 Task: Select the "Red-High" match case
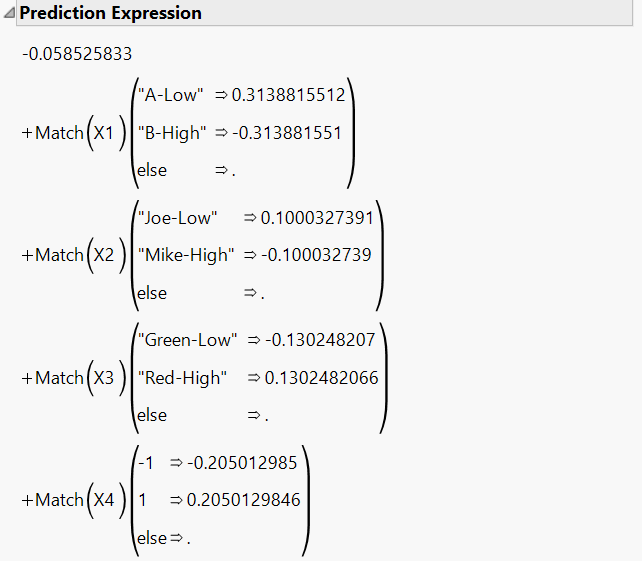[x=182, y=378]
